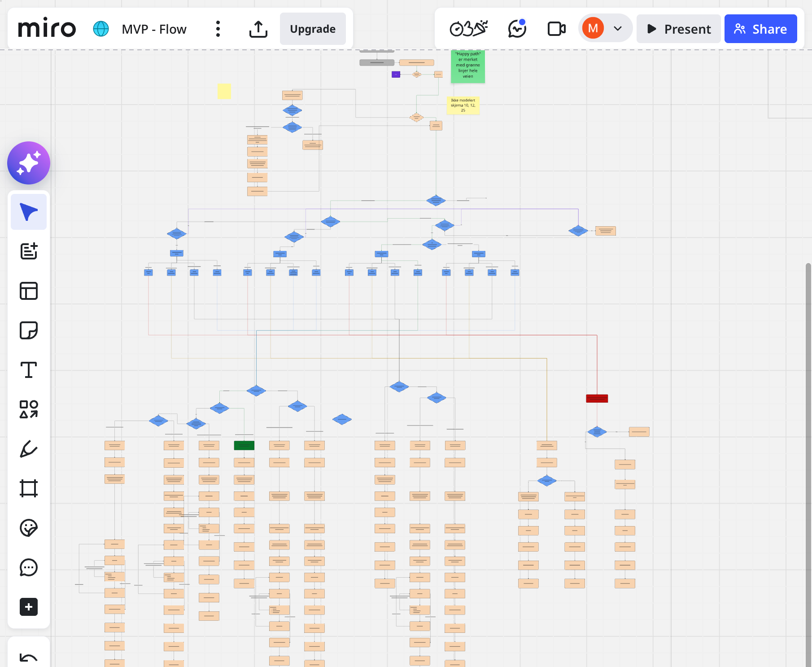
Task: Start presentation with Present button
Action: point(678,29)
